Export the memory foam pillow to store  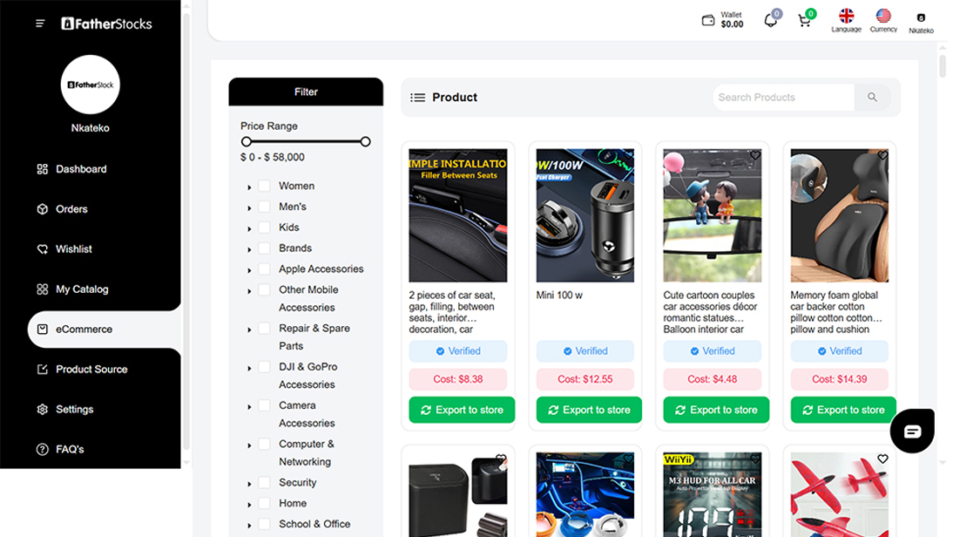click(x=843, y=410)
